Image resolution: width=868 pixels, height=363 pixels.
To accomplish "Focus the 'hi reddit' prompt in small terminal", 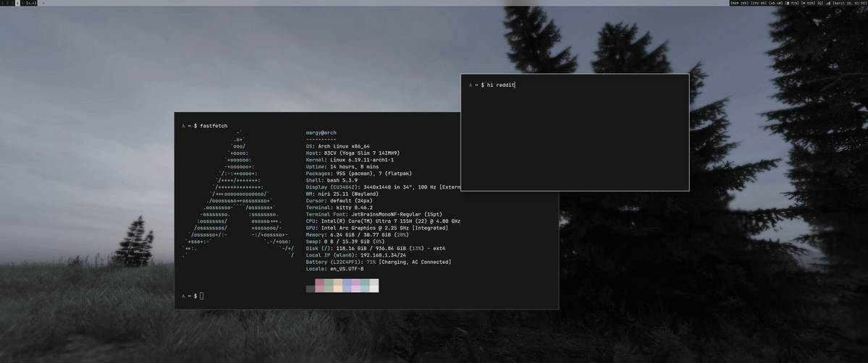I will tap(492, 85).
